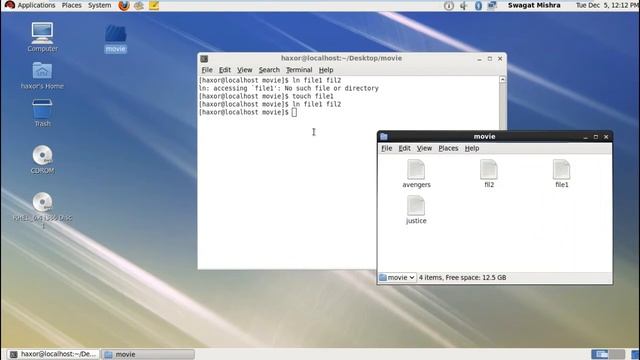
Task: Close the terminal window
Action: 500,59
